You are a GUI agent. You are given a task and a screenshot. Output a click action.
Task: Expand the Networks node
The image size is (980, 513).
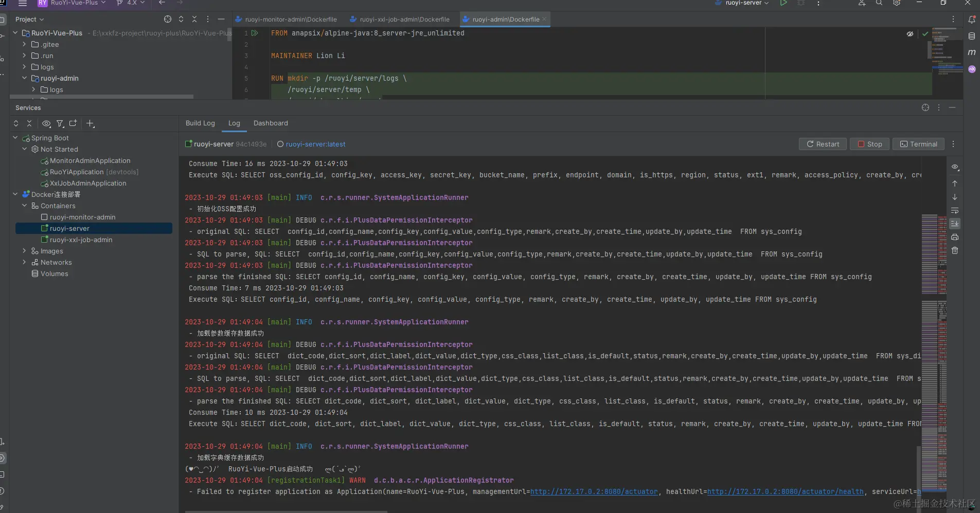pos(24,262)
